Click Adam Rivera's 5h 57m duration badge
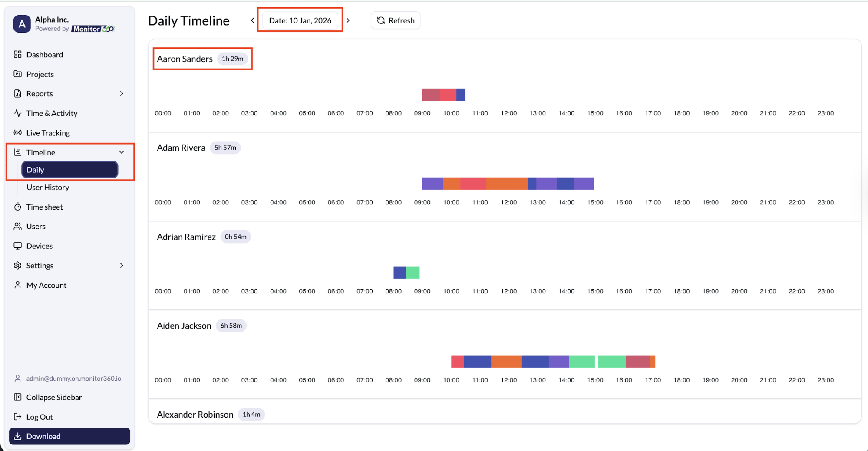Image resolution: width=868 pixels, height=451 pixels. tap(225, 148)
